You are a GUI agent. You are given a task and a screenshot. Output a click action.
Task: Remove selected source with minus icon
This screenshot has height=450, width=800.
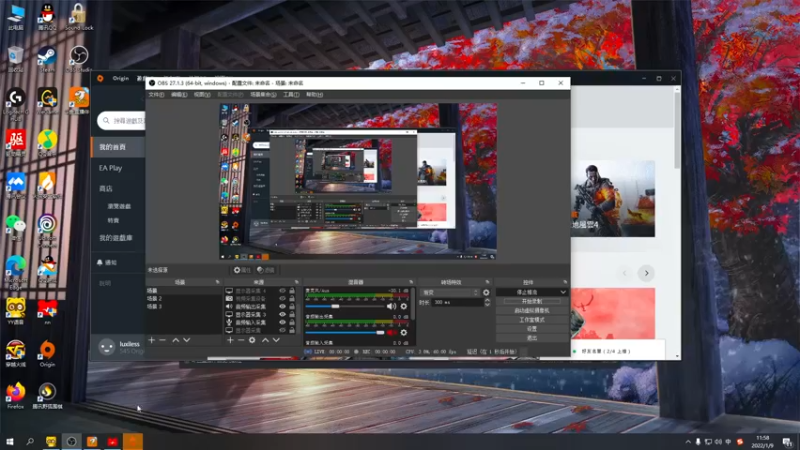pyautogui.click(x=241, y=340)
